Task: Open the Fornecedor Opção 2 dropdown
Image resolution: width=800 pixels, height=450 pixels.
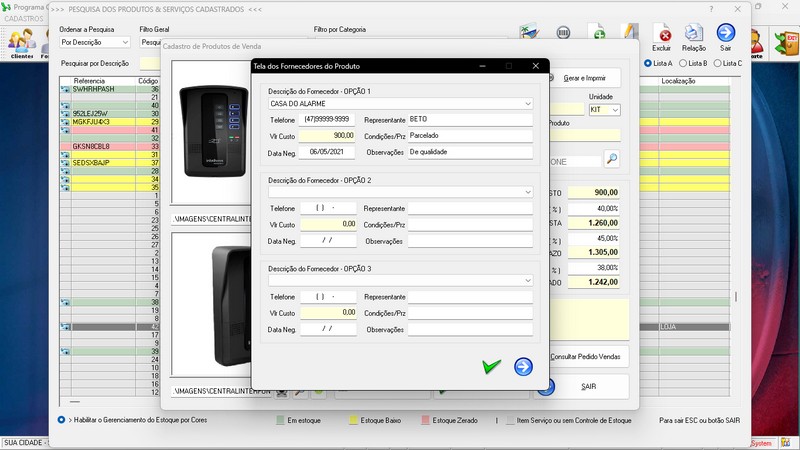Action: [x=527, y=191]
